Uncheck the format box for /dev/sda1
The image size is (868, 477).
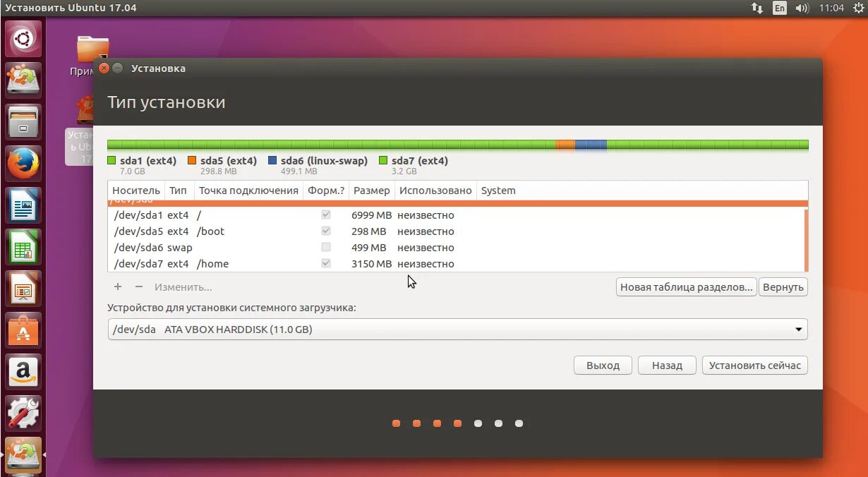pos(325,215)
